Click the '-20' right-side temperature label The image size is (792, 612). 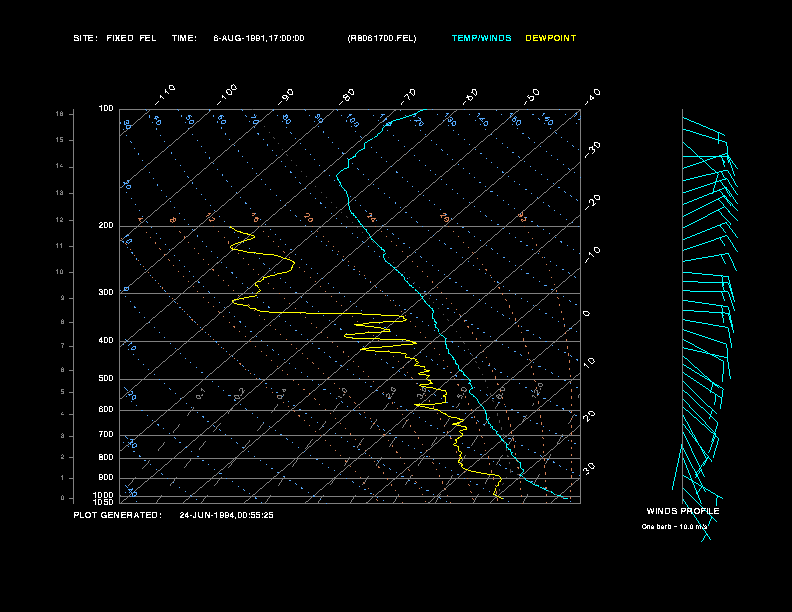coord(592,202)
